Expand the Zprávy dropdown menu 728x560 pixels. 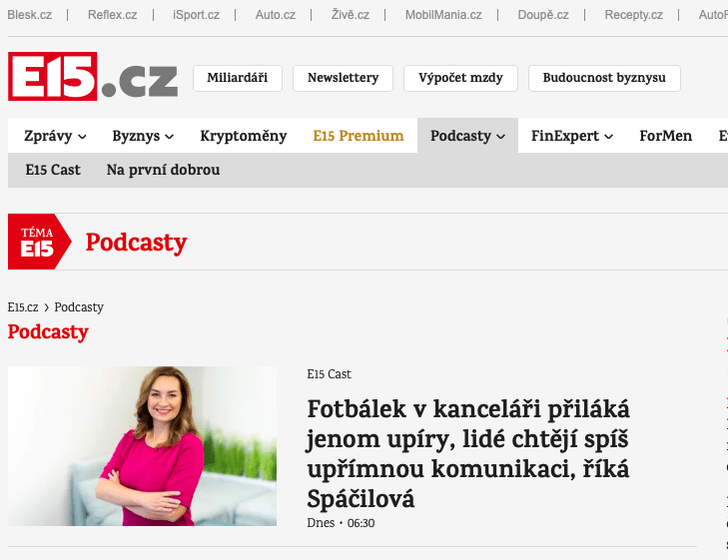pos(55,136)
